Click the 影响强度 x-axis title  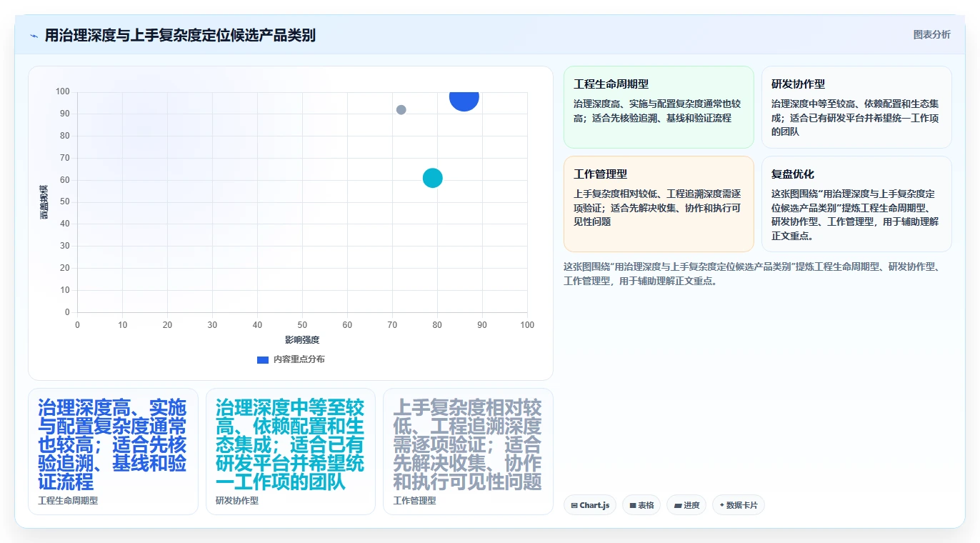pos(302,340)
